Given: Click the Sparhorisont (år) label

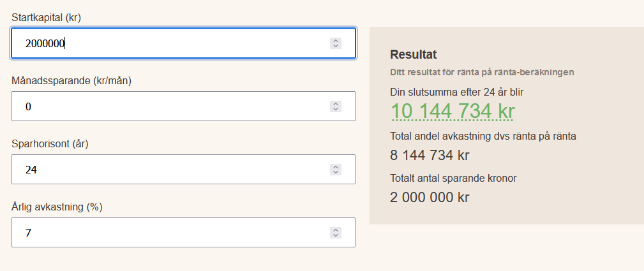Looking at the screenshot, I should tap(50, 143).
